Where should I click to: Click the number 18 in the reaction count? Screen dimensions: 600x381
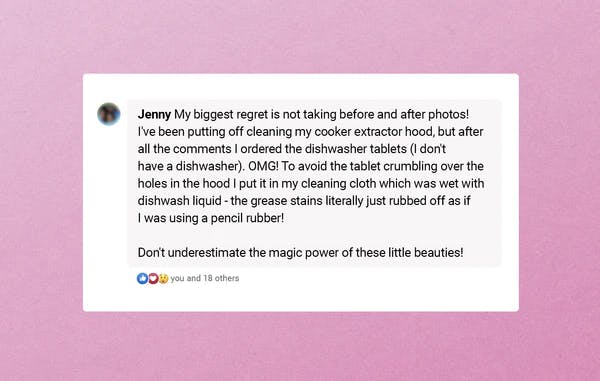pyautogui.click(x=208, y=278)
